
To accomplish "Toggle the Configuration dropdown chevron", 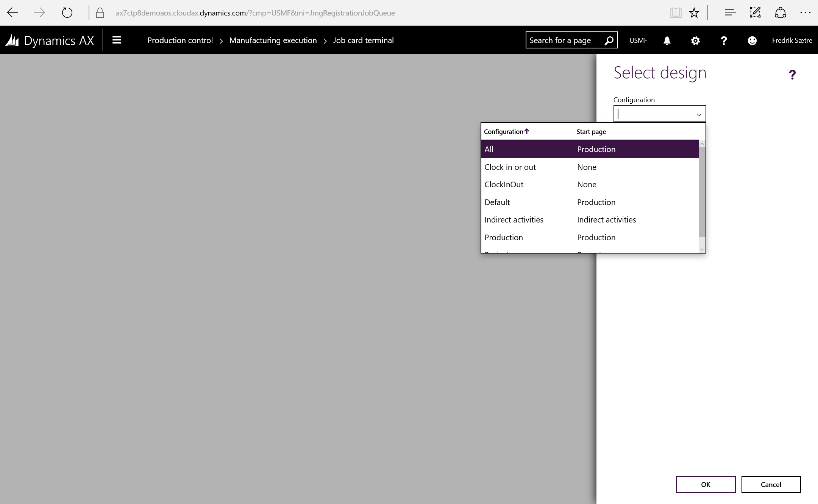I will coord(699,114).
